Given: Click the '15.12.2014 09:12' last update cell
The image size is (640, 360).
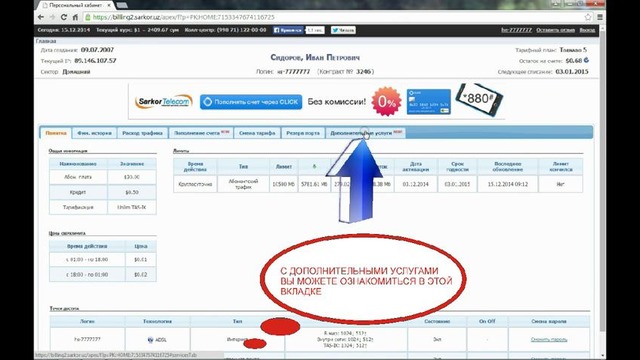Looking at the screenshot, I should tap(508, 184).
